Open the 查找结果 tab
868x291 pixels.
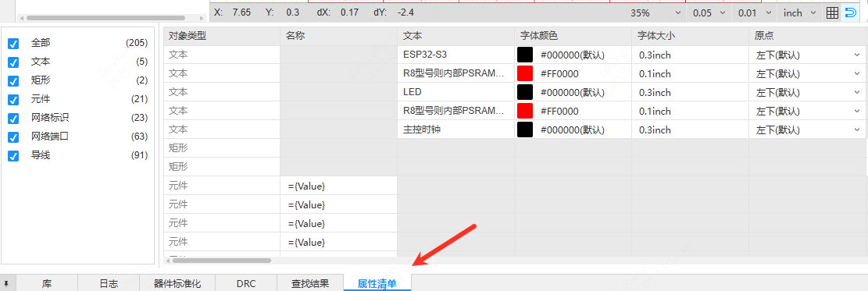pos(310,284)
